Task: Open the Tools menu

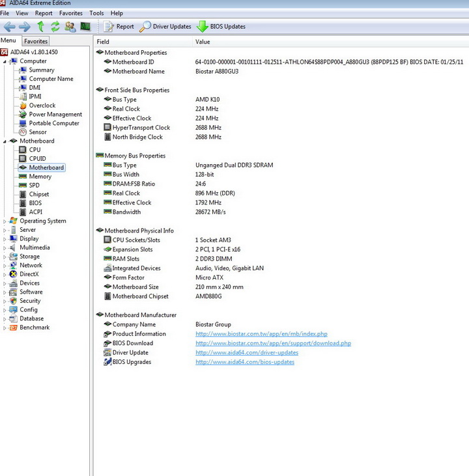Action: (96, 14)
